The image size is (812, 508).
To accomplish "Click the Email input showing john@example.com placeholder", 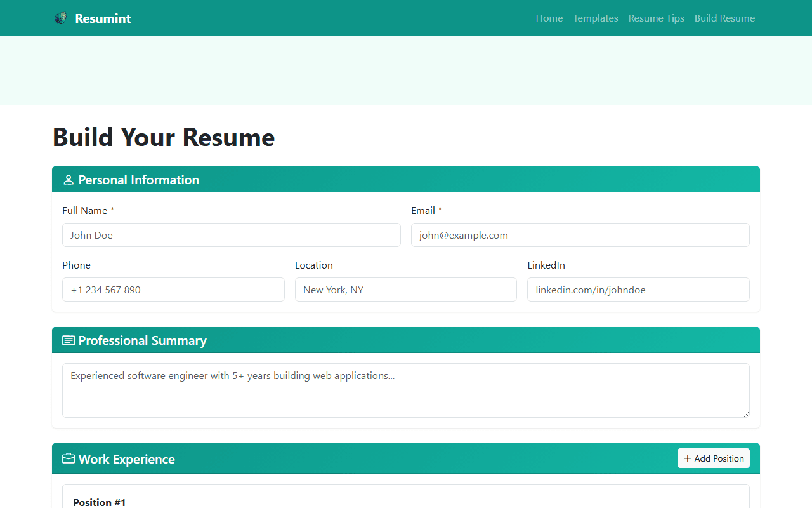I will 580,235.
